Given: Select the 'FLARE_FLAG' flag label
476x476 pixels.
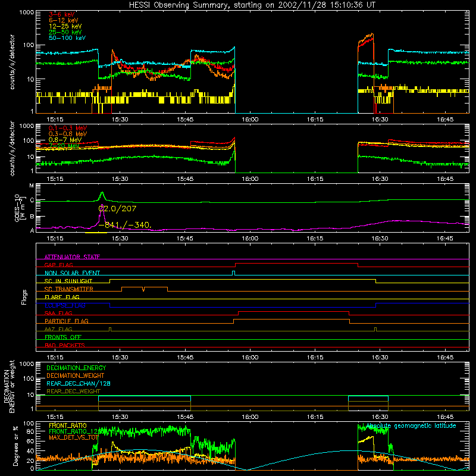Looking at the screenshot, I should click(x=62, y=297).
